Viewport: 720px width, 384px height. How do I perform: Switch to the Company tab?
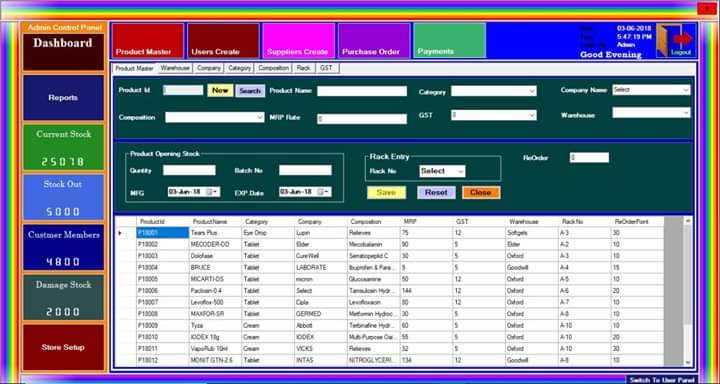(209, 68)
